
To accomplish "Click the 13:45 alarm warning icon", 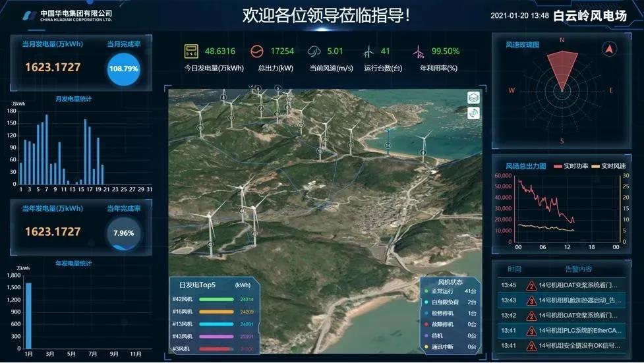I will pyautogui.click(x=531, y=285).
